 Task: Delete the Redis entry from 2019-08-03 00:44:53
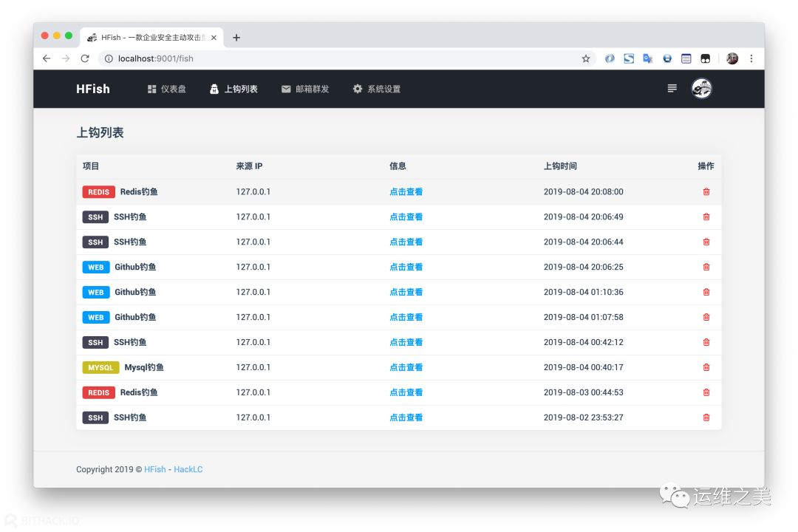(x=706, y=392)
